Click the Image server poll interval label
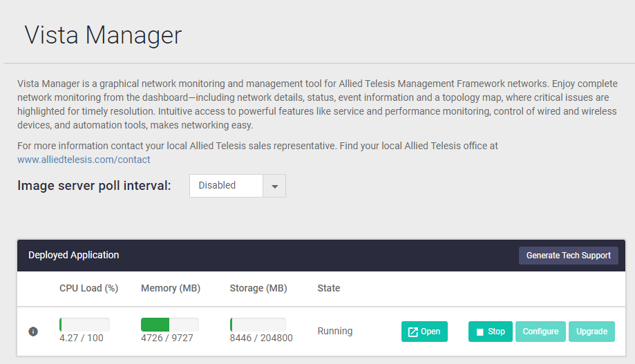 pos(94,185)
